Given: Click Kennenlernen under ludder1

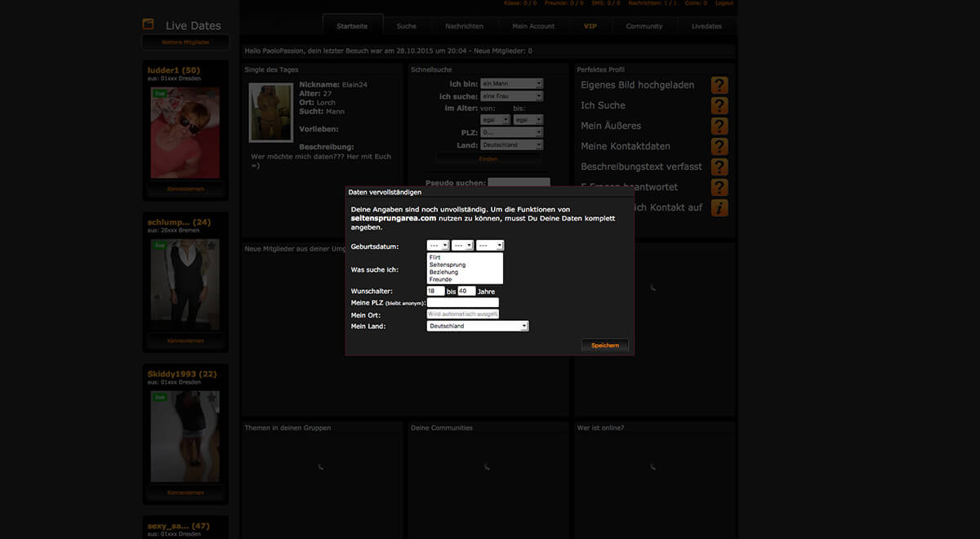Looking at the screenshot, I should [x=185, y=189].
